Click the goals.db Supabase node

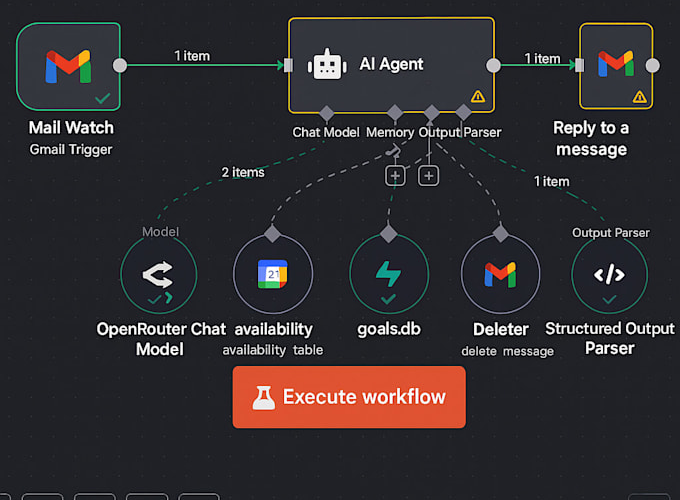389,274
